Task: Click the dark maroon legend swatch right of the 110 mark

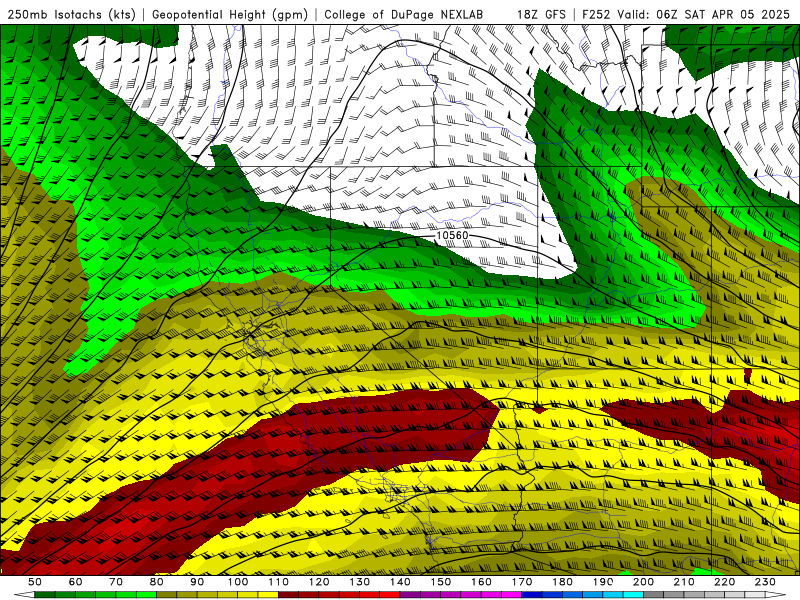Action: click(x=288, y=595)
